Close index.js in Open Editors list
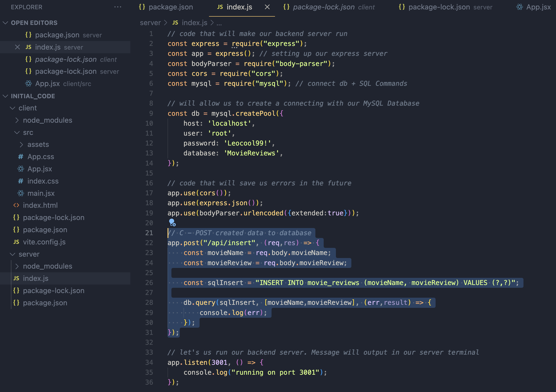This screenshot has width=556, height=392. [18, 47]
